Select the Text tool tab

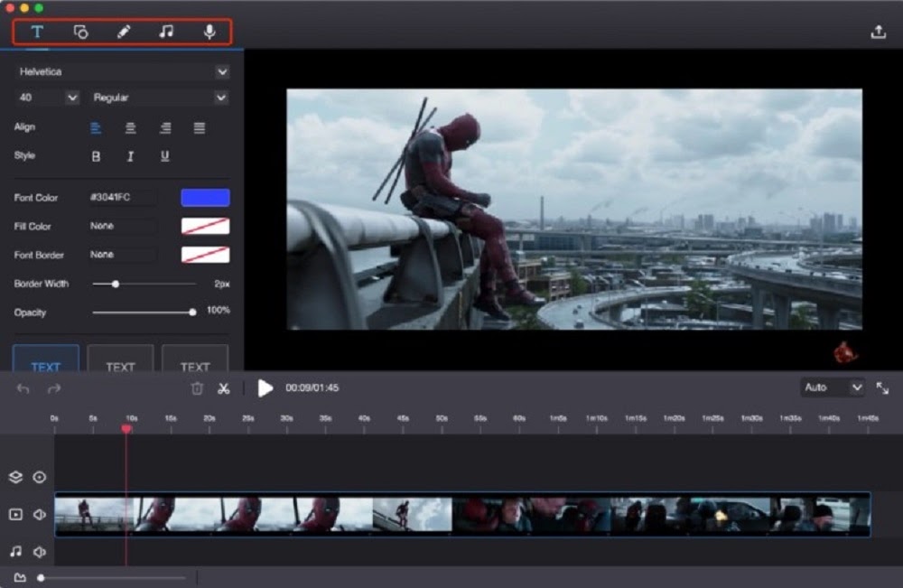(x=37, y=32)
